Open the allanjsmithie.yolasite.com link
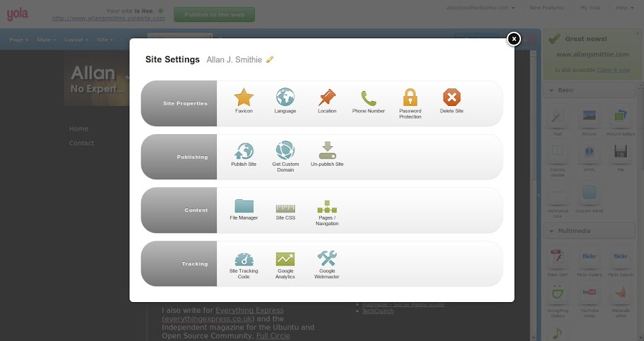644x341 pixels. [x=109, y=18]
